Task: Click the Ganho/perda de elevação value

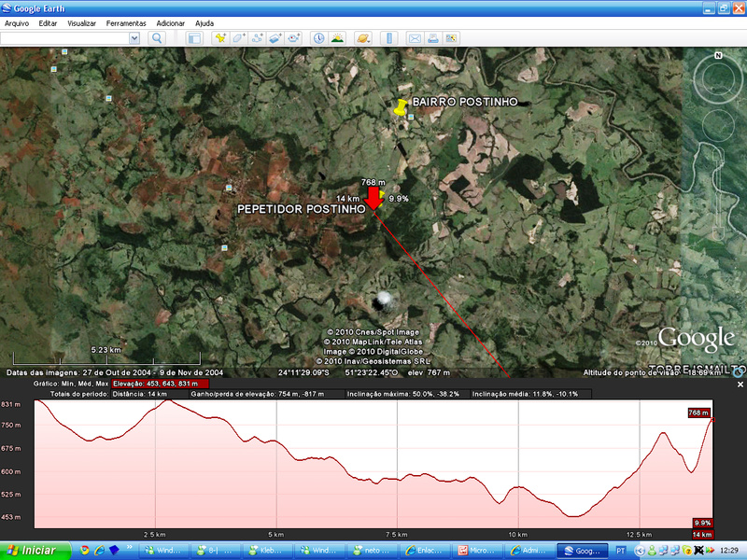Action: 258,394
